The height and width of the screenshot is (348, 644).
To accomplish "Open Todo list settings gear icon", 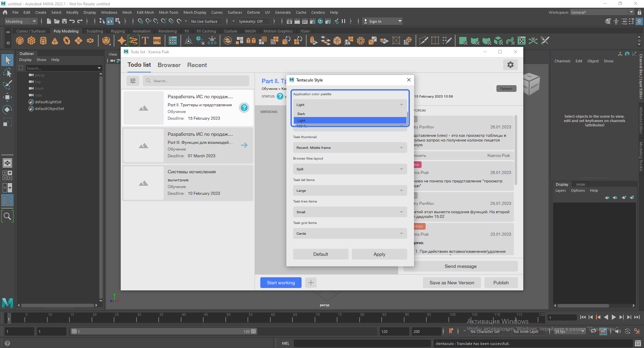I will [x=511, y=65].
